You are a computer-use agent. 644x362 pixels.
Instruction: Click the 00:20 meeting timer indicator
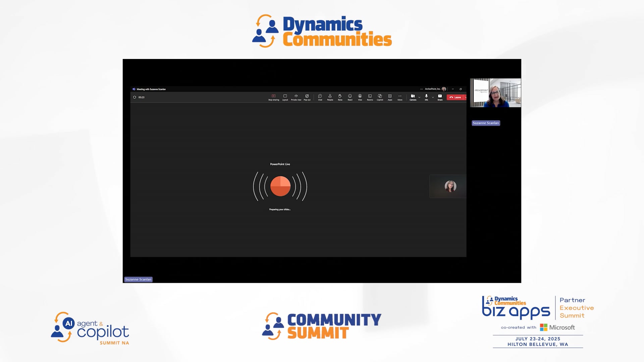point(141,97)
